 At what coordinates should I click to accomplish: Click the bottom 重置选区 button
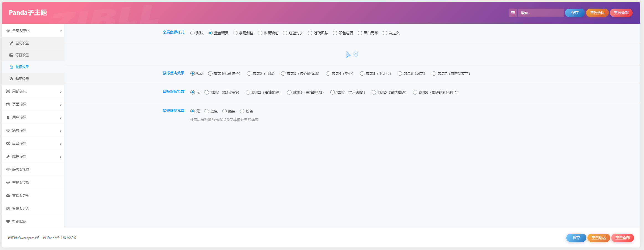point(599,238)
